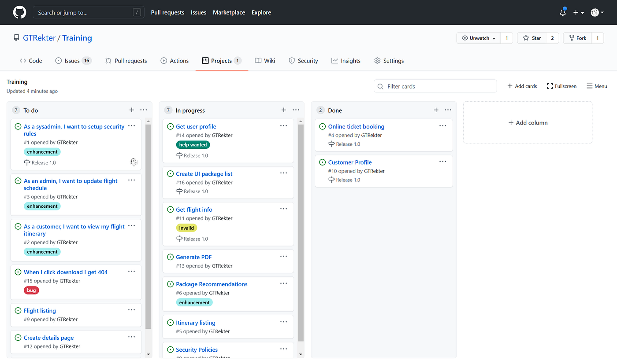Click the add card plus icon on To do
The image size is (617, 364).
tap(131, 110)
